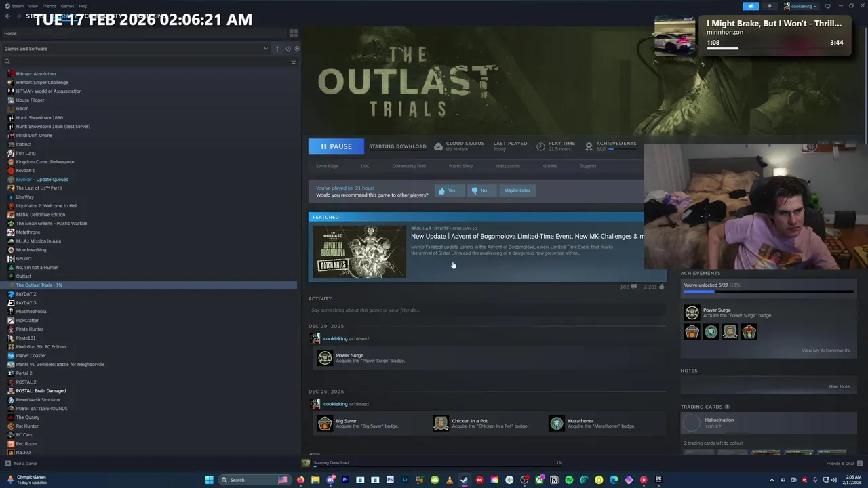This screenshot has height=488, width=868.
Task: Click the Marathoner badge icon
Action: [x=557, y=424]
